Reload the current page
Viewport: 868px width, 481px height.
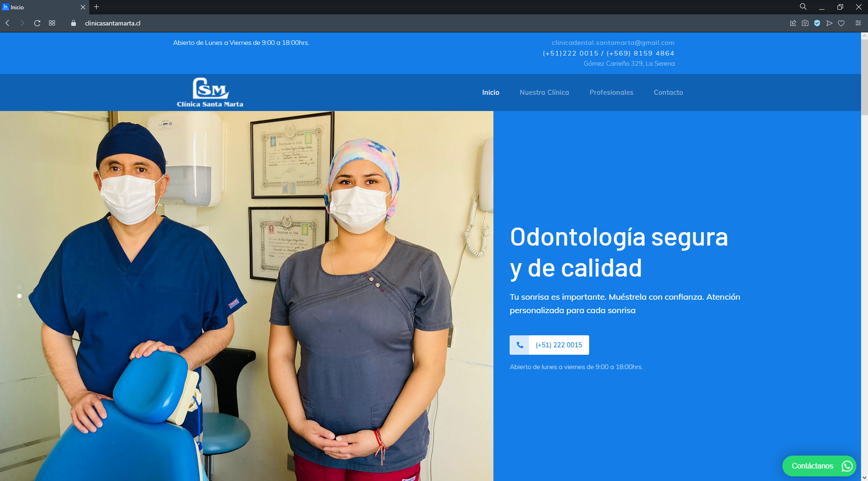[37, 23]
